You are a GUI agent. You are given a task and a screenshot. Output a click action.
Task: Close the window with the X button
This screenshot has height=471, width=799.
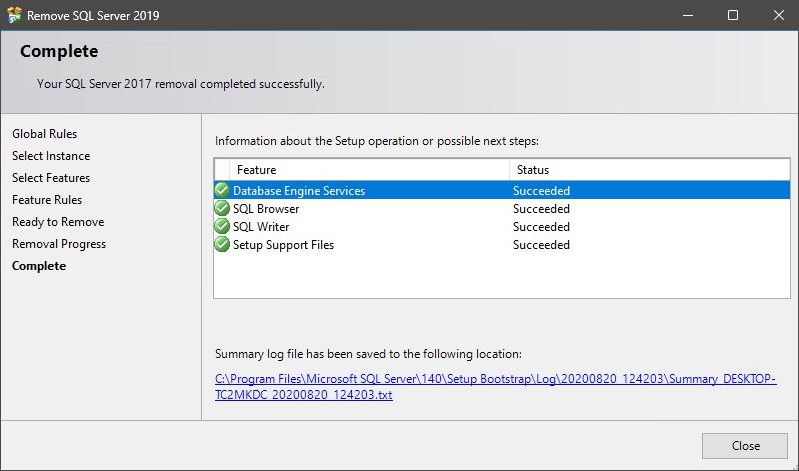pyautogui.click(x=778, y=15)
